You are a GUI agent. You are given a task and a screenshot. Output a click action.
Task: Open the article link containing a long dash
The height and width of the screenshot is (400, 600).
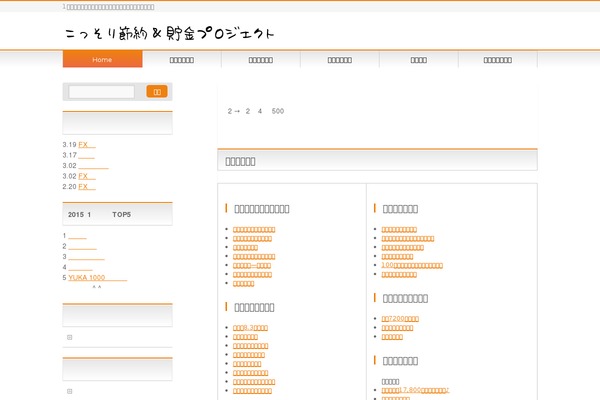coord(252,265)
